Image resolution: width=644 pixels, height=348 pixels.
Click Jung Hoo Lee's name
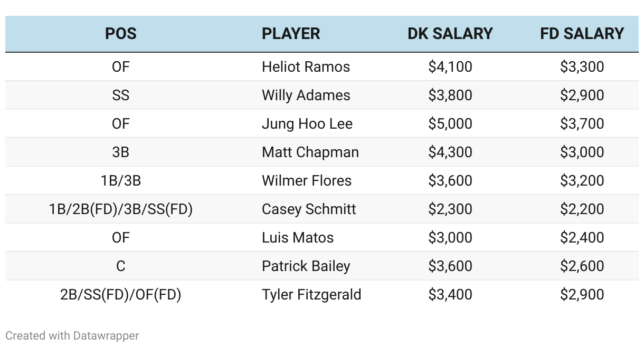coord(307,124)
